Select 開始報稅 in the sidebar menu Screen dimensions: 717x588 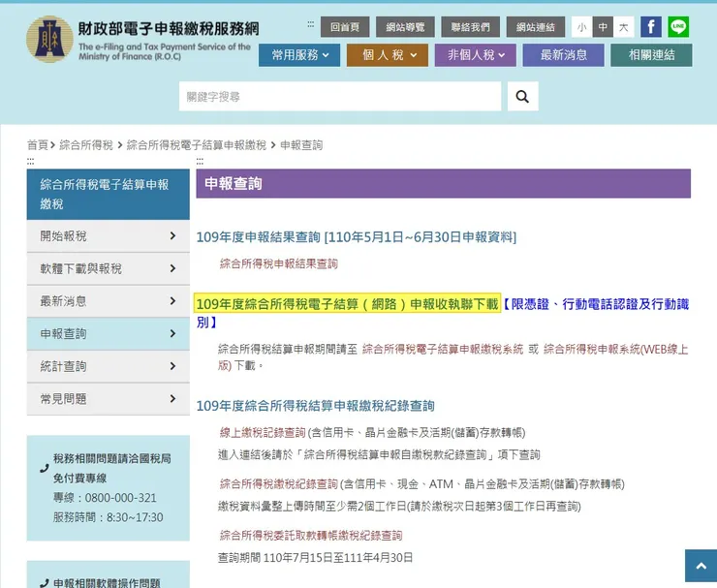click(x=109, y=236)
